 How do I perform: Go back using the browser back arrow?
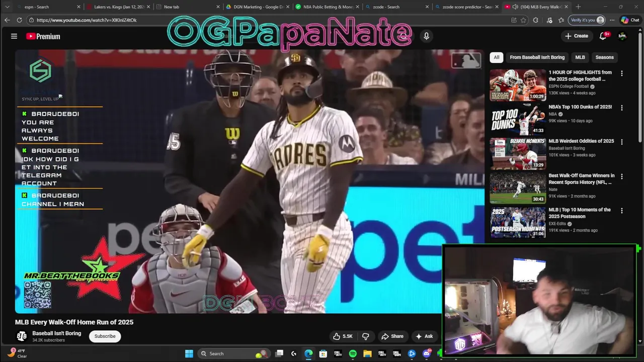[7, 20]
